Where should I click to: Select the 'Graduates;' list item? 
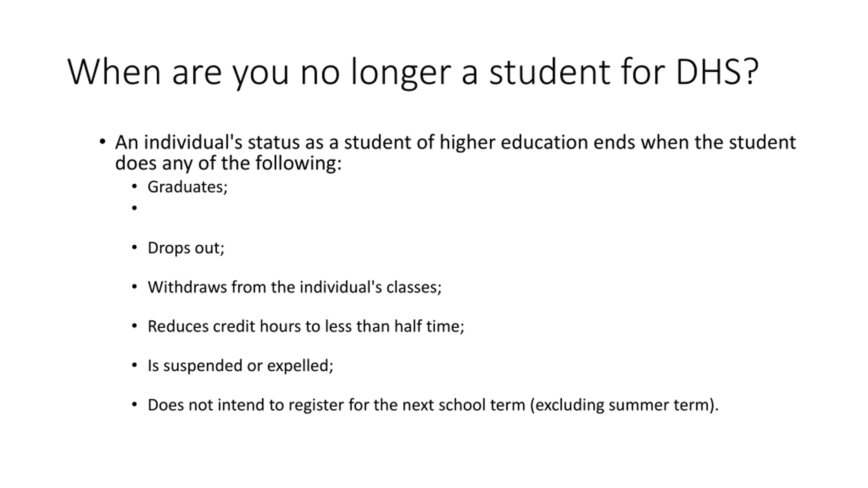(x=188, y=187)
